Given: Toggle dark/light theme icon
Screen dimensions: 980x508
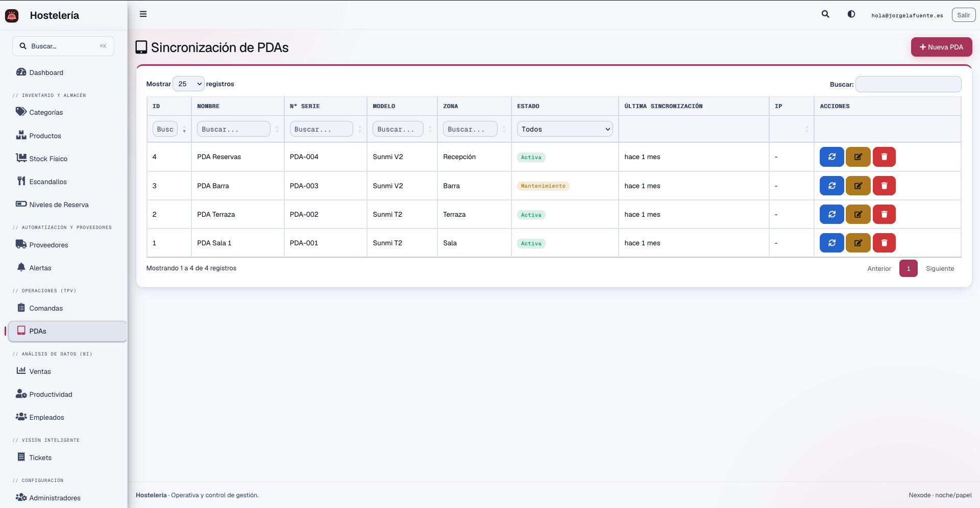Looking at the screenshot, I should (x=851, y=14).
